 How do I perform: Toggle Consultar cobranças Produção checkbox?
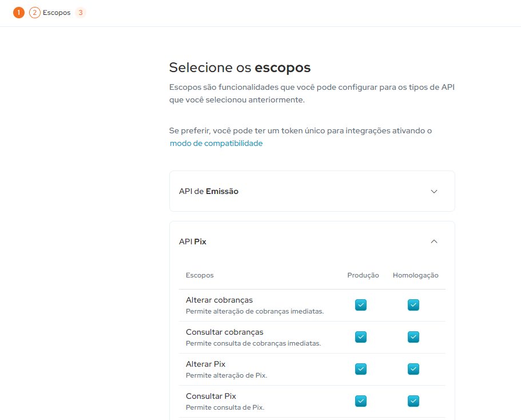pyautogui.click(x=361, y=337)
